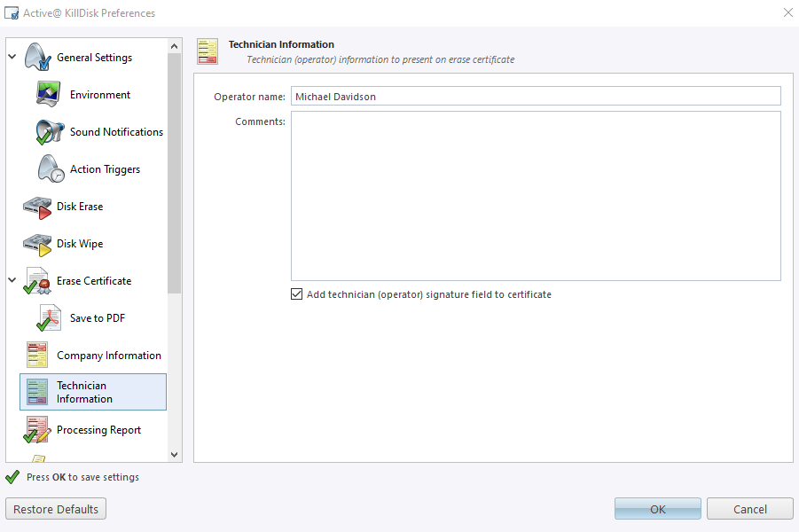The width and height of the screenshot is (799, 532).
Task: Click the Sound Notifications megaphone icon
Action: click(x=49, y=132)
